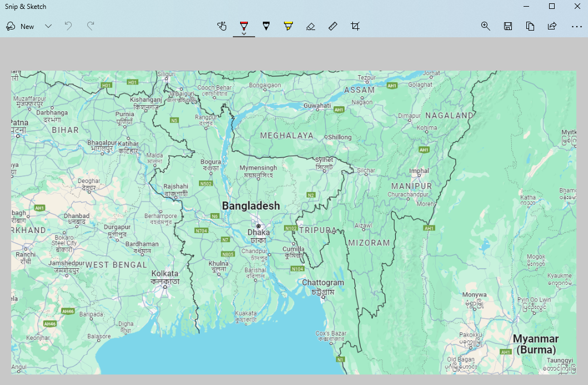Save the snip with floppy disk icon

pos(508,26)
